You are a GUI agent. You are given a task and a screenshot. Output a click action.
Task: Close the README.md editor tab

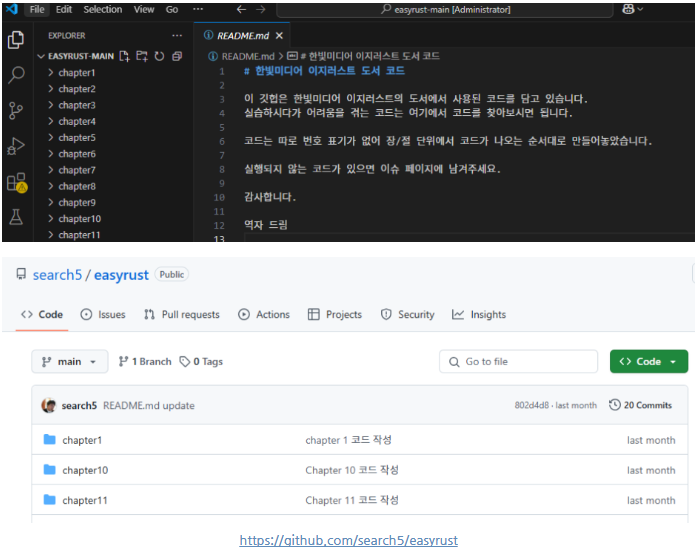point(279,36)
